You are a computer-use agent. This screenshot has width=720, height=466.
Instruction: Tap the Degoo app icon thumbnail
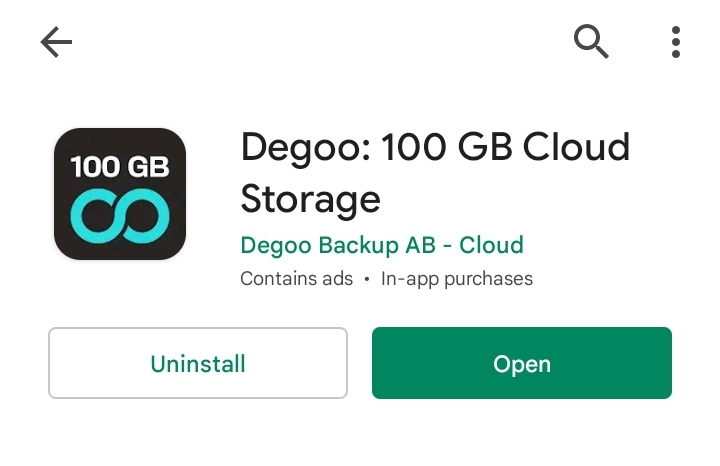click(120, 194)
